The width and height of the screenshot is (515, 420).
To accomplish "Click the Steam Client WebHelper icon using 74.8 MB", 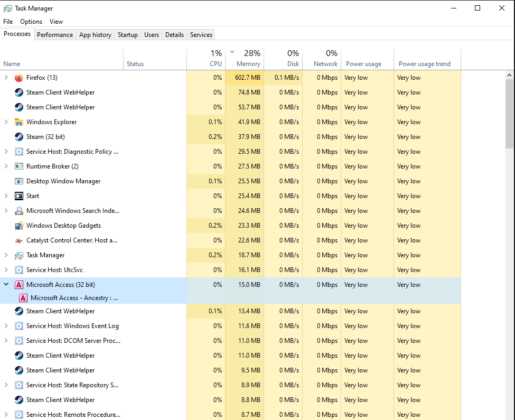I will tap(18, 92).
